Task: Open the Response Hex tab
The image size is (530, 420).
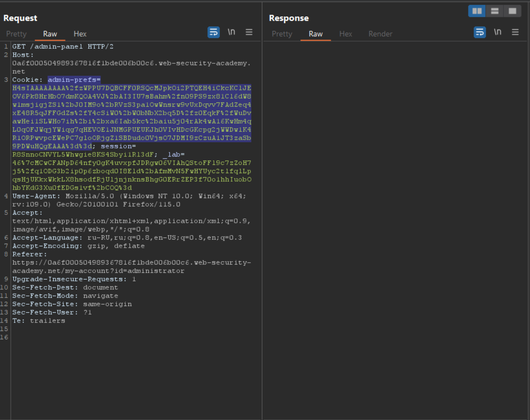Action: [346, 34]
